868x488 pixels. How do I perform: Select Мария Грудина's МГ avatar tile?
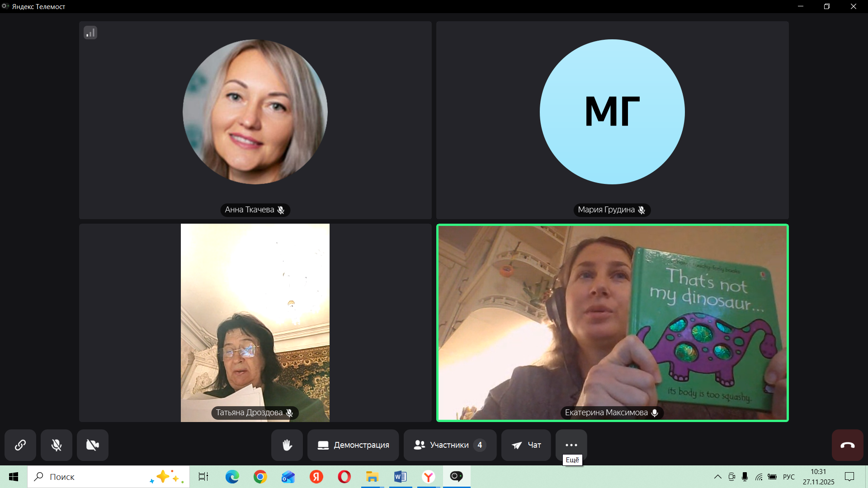point(612,112)
